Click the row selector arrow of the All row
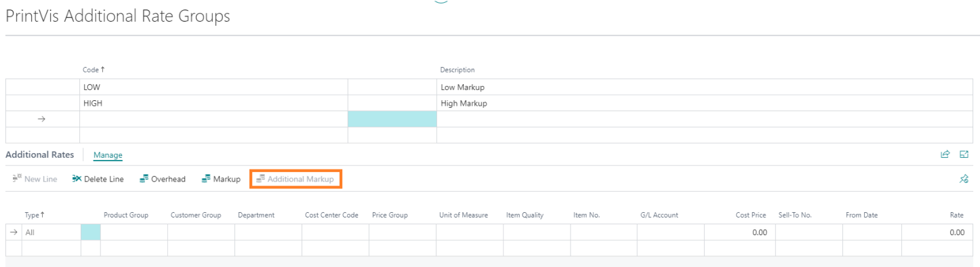This screenshot has width=980, height=267. point(14,232)
